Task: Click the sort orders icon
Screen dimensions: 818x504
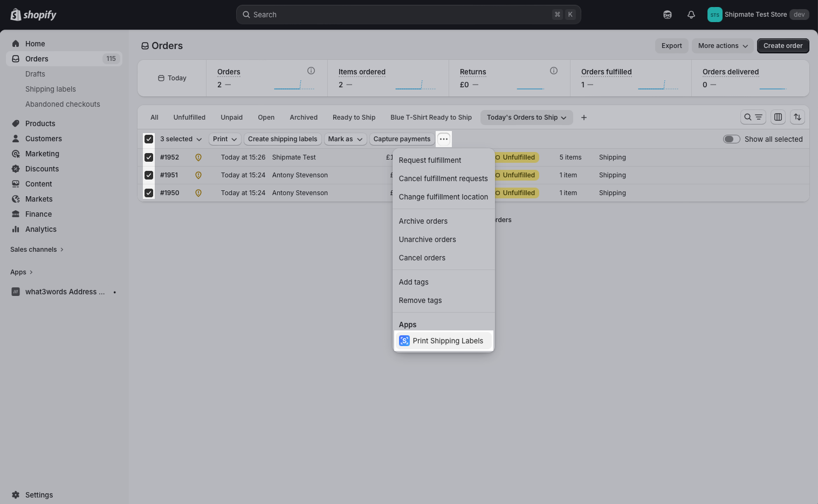Action: pos(797,117)
